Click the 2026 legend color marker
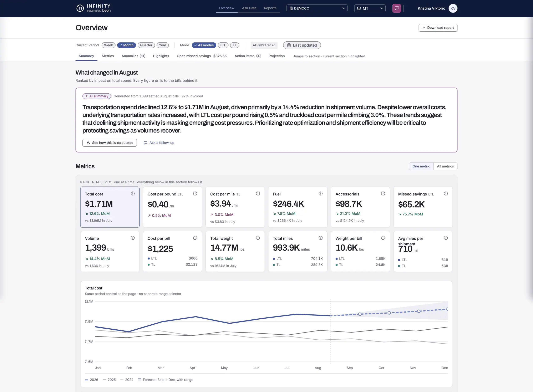 pos(87,380)
